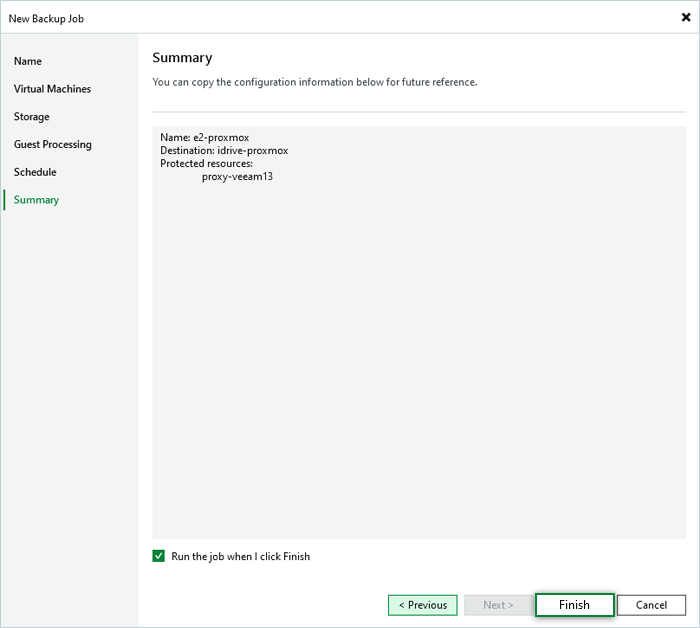Uncheck Run the job when I click Finish
This screenshot has height=628, width=700.
159,556
